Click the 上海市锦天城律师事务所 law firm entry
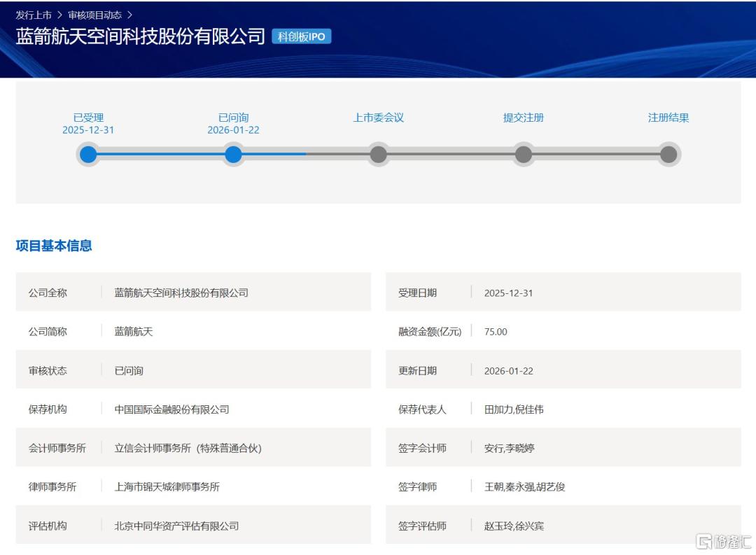This screenshot has width=756, height=555. pos(167,486)
